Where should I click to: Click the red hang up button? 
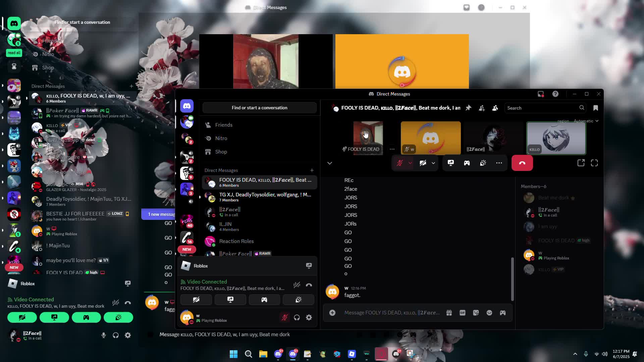(522, 163)
